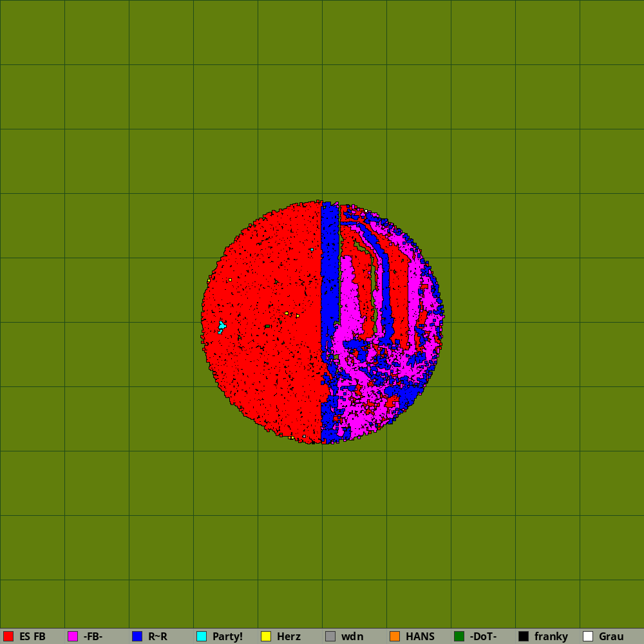Click the white Grau legend swatch
This screenshot has width=644, height=644.
588,636
